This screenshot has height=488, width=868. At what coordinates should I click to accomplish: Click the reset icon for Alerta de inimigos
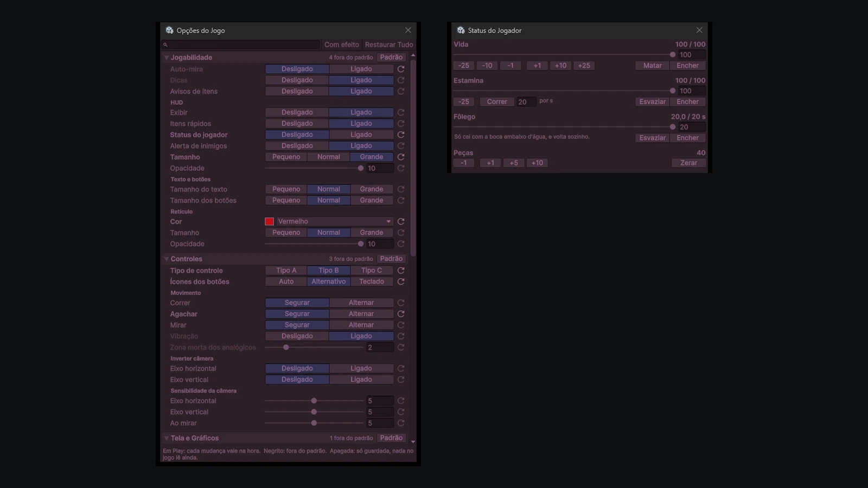click(401, 146)
